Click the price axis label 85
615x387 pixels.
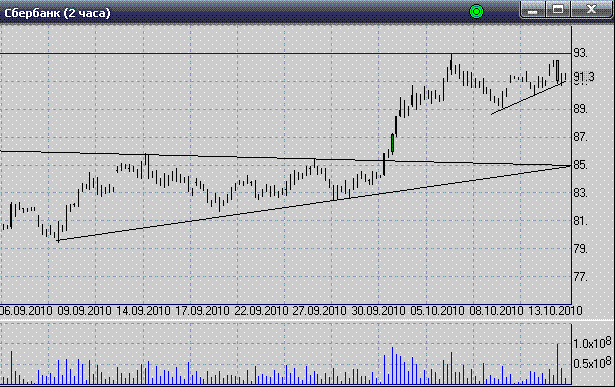[x=580, y=165]
